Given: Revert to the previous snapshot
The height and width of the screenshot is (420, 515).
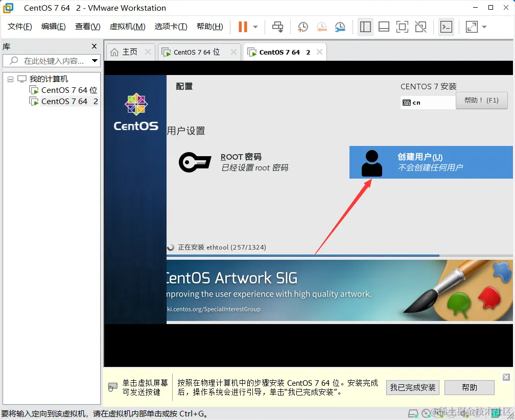Looking at the screenshot, I should (x=321, y=28).
